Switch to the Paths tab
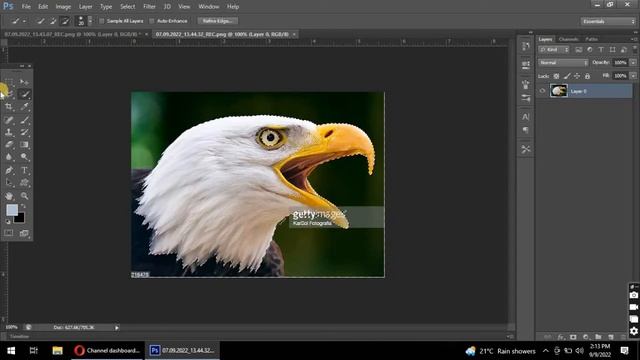 (x=591, y=39)
